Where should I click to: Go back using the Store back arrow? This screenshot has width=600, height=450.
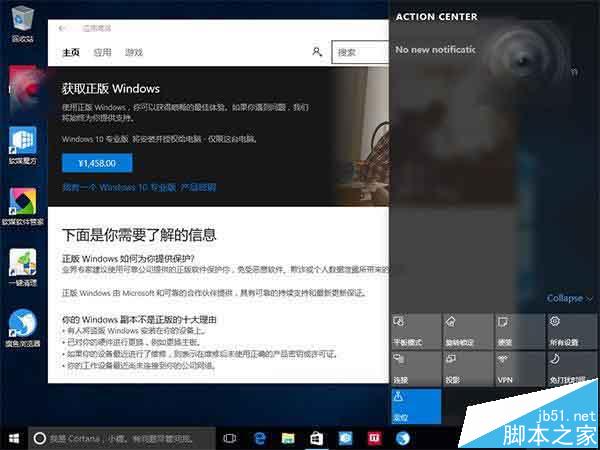pos(62,28)
